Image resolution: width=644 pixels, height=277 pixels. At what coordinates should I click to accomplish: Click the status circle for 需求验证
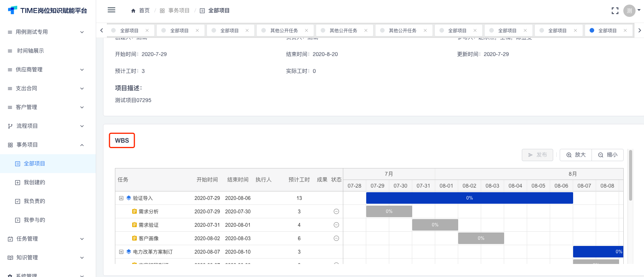pyautogui.click(x=336, y=225)
